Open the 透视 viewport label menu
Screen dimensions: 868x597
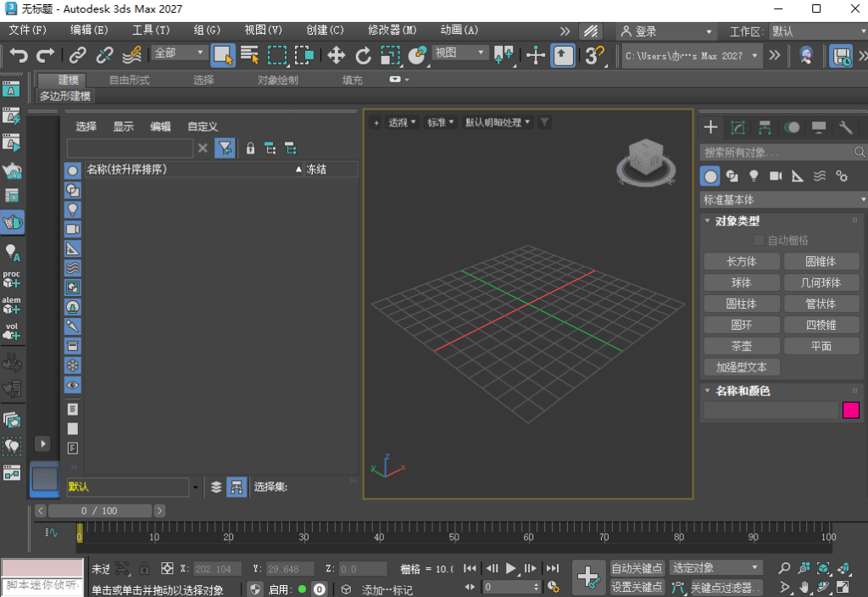coord(402,122)
